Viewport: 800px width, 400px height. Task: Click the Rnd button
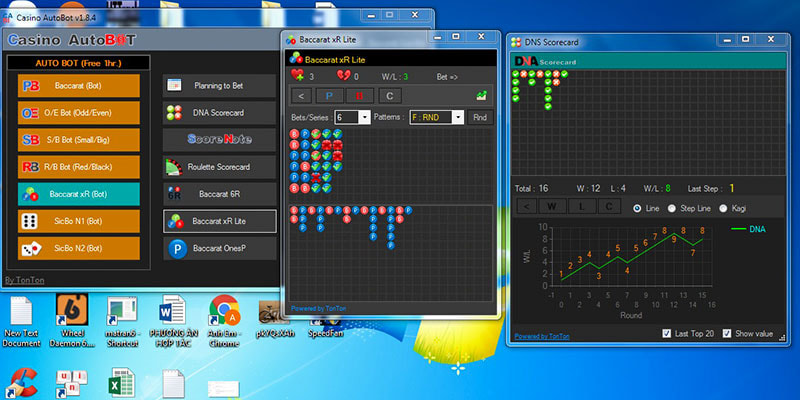[x=480, y=117]
